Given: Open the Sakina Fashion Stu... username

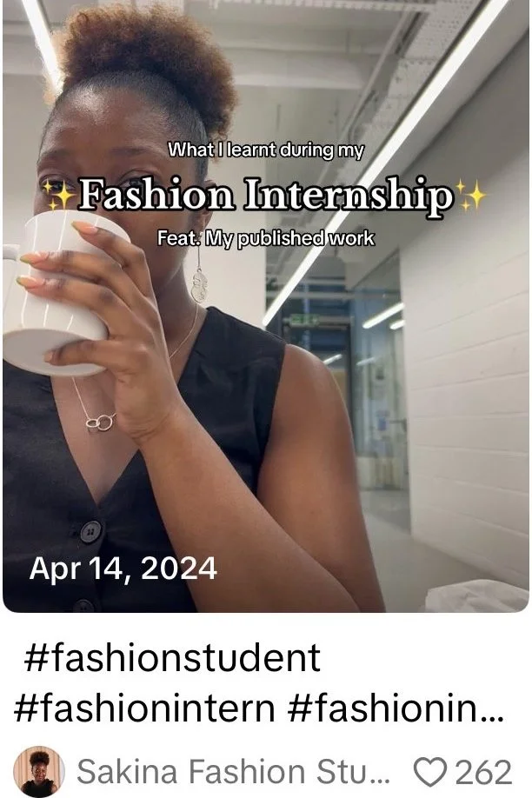Looking at the screenshot, I should click(x=233, y=771).
